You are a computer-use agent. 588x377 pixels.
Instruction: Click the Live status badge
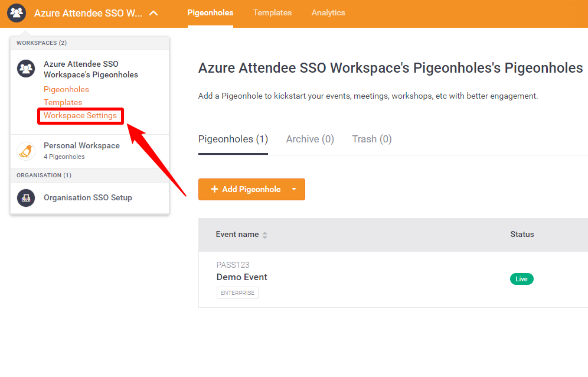tap(522, 279)
